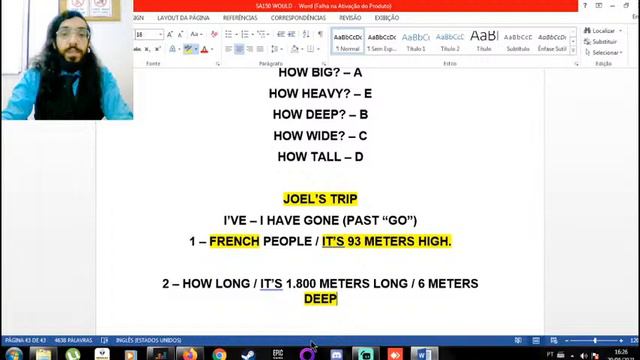Switch to Correspondências tab
640x360 pixels.
(x=298, y=18)
